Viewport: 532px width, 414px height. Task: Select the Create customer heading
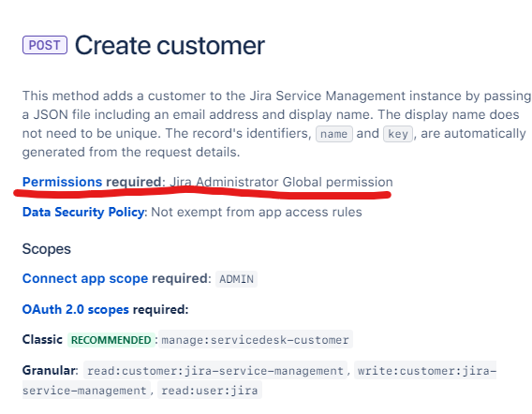coord(170,45)
